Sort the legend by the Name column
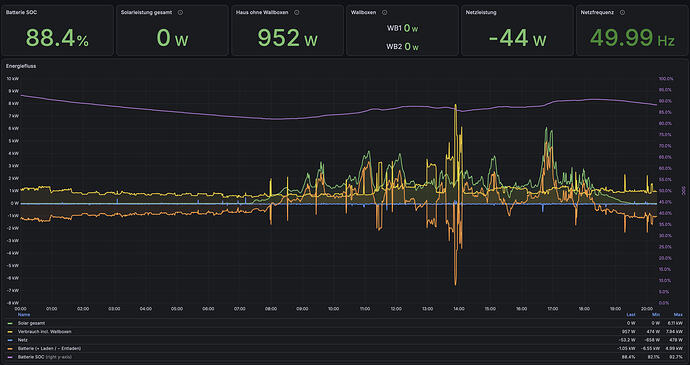The height and width of the screenshot is (365, 690). pyautogui.click(x=24, y=315)
